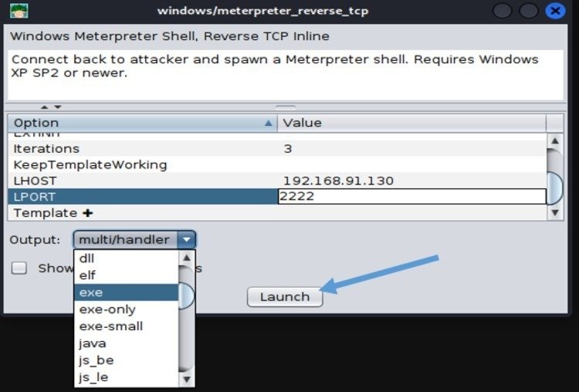Choose elf from output list

click(x=127, y=275)
